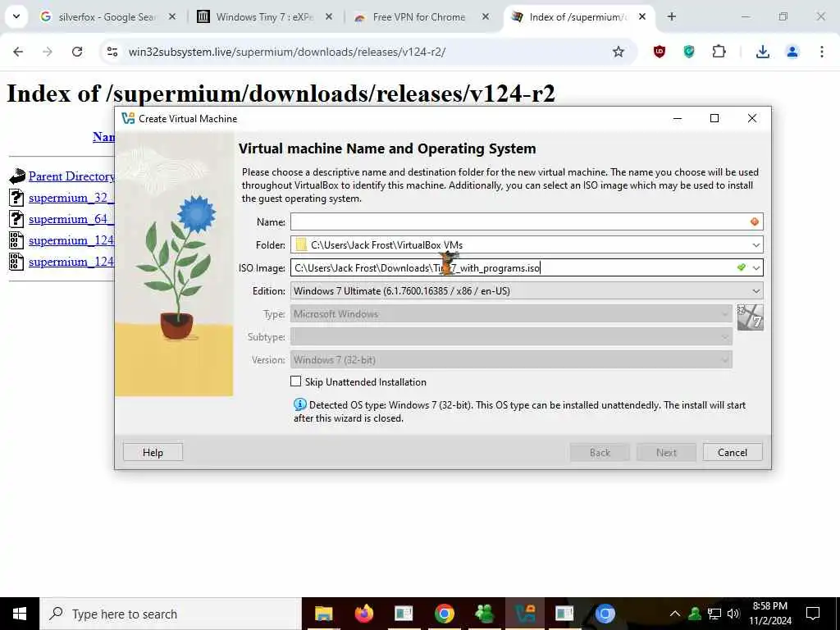840x630 pixels.
Task: Click the browser forward arrow
Action: (x=48, y=52)
